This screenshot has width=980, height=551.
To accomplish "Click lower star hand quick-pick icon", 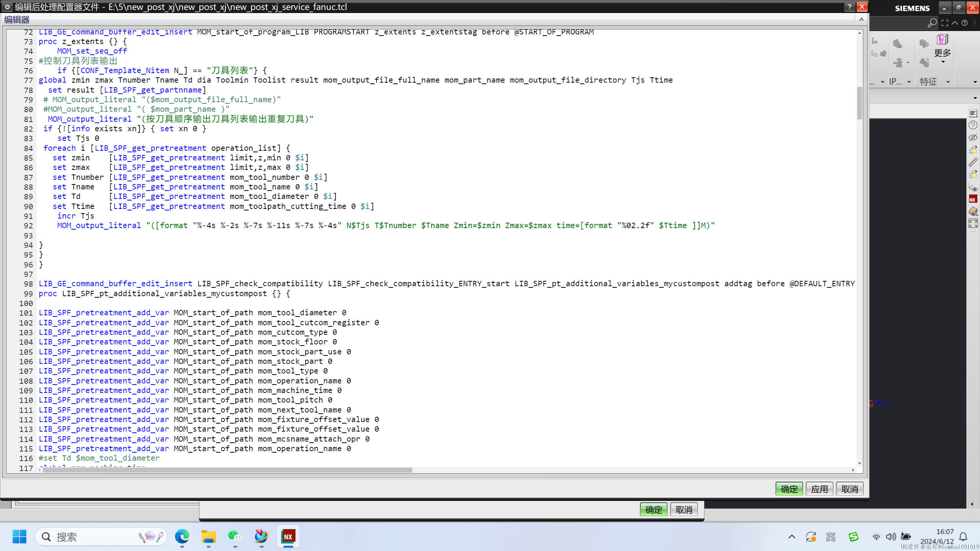I will (x=973, y=174).
